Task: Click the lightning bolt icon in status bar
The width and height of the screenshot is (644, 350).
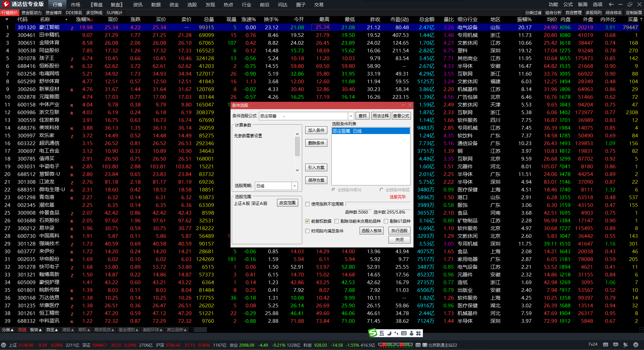Action: click(x=636, y=345)
